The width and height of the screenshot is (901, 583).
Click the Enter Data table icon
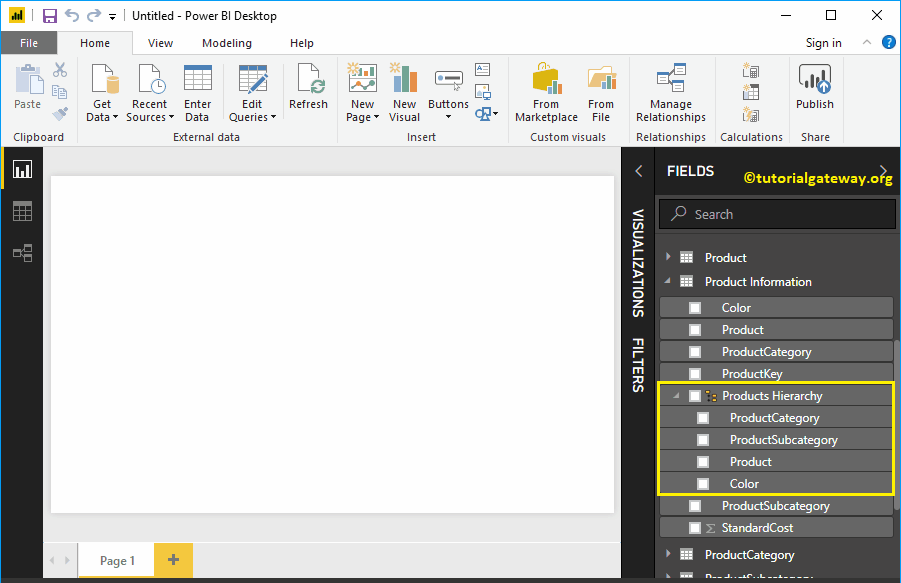[197, 80]
